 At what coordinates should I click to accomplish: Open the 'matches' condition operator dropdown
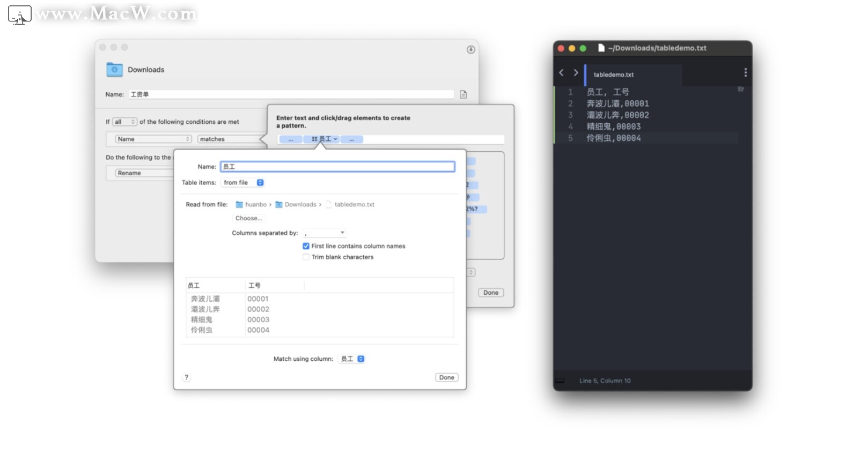pyautogui.click(x=232, y=139)
